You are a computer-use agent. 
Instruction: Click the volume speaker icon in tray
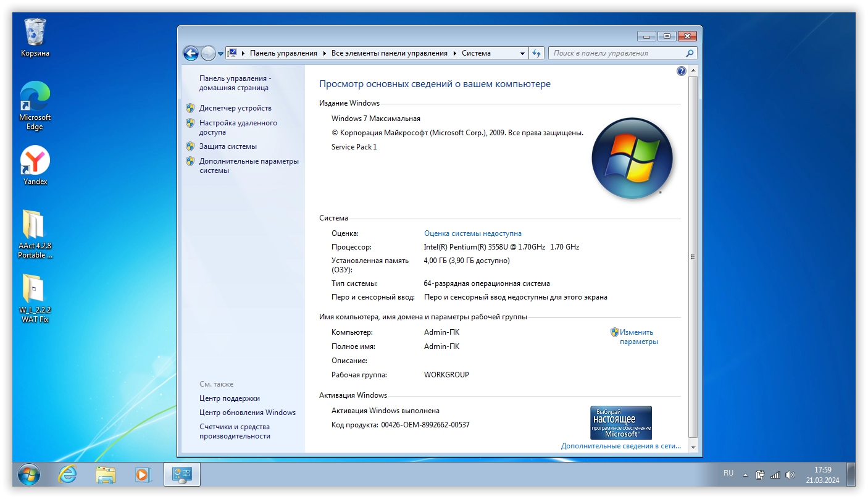[790, 475]
